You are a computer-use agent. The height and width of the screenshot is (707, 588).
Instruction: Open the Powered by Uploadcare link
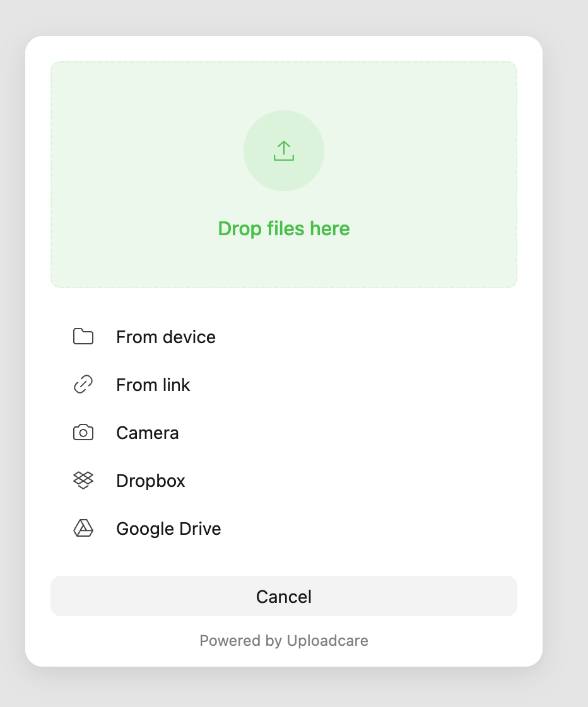pos(284,640)
